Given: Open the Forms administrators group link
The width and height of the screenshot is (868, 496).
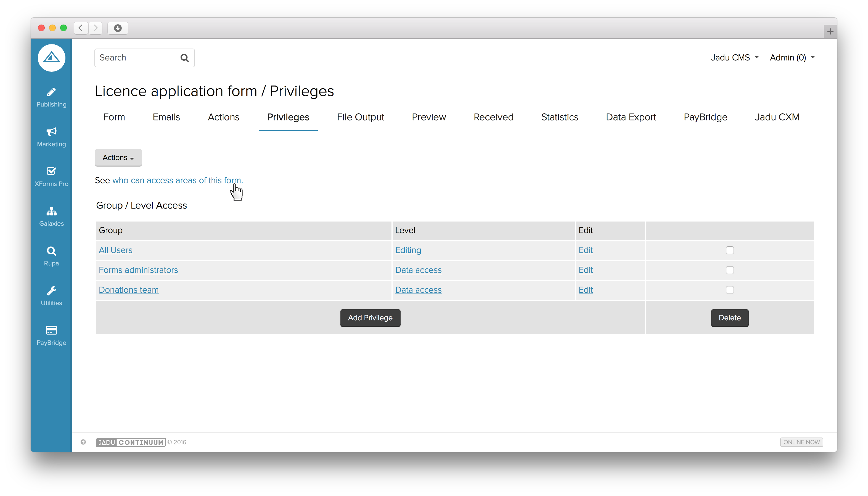Looking at the screenshot, I should pos(138,270).
